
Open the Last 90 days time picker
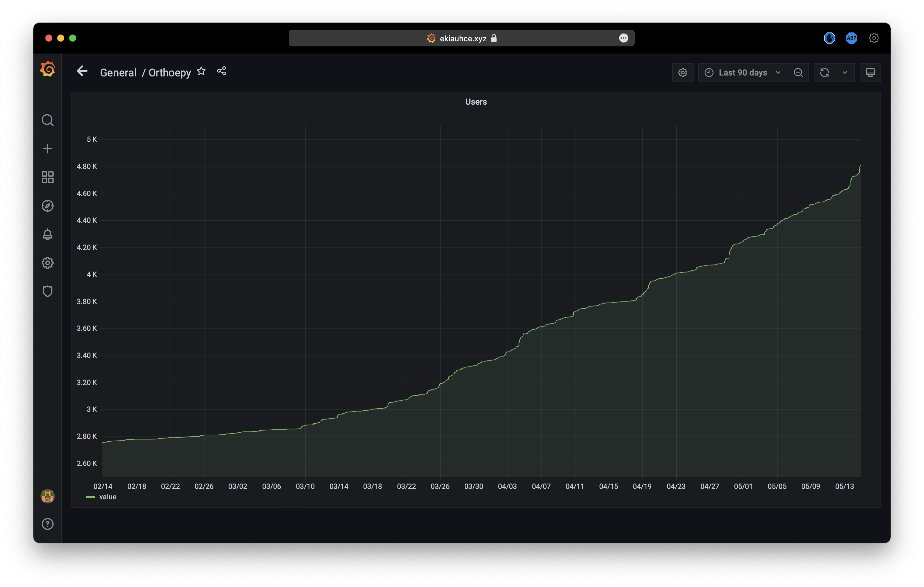(x=743, y=73)
